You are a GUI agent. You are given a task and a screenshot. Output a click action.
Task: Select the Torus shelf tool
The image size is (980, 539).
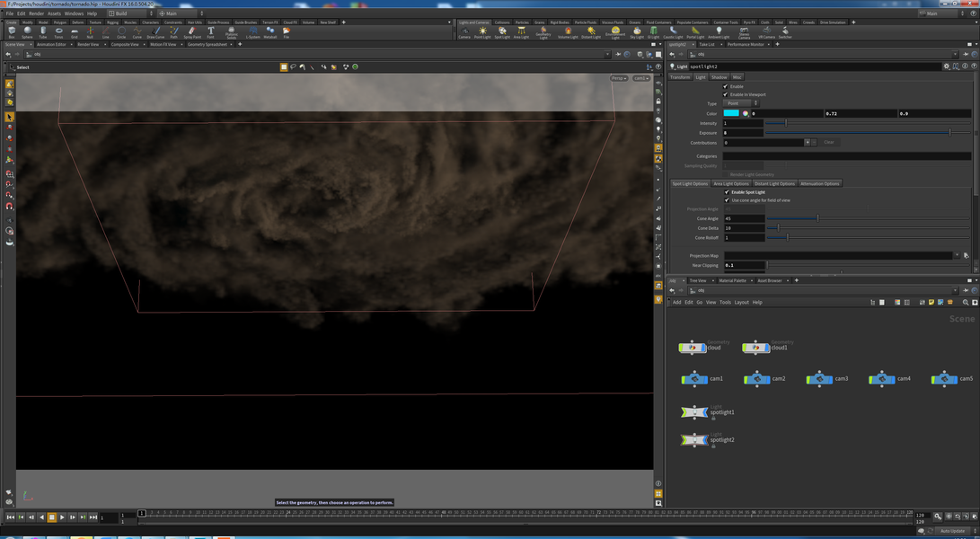click(x=58, y=31)
